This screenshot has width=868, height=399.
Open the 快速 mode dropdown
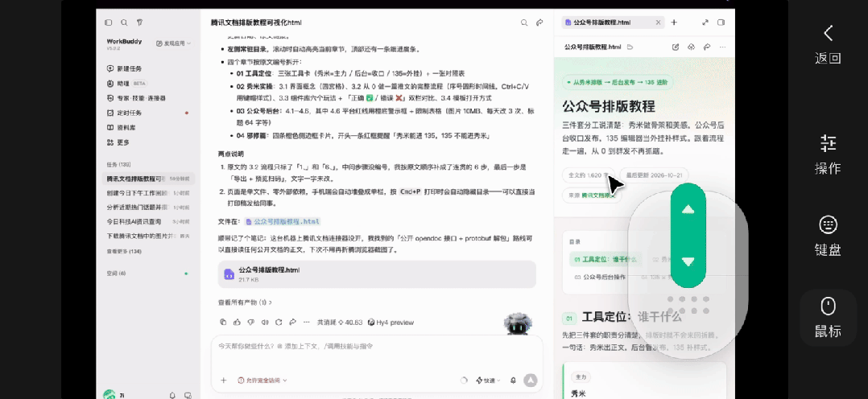coord(488,380)
